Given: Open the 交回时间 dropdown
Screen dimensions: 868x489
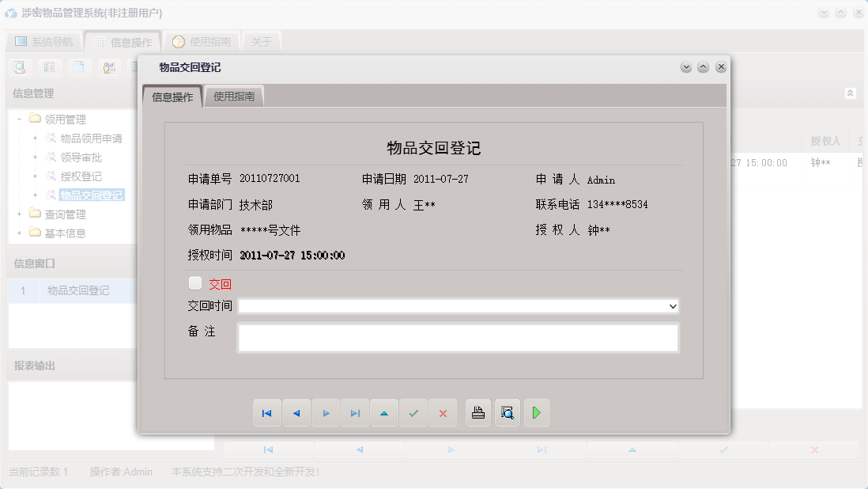Looking at the screenshot, I should tap(673, 306).
